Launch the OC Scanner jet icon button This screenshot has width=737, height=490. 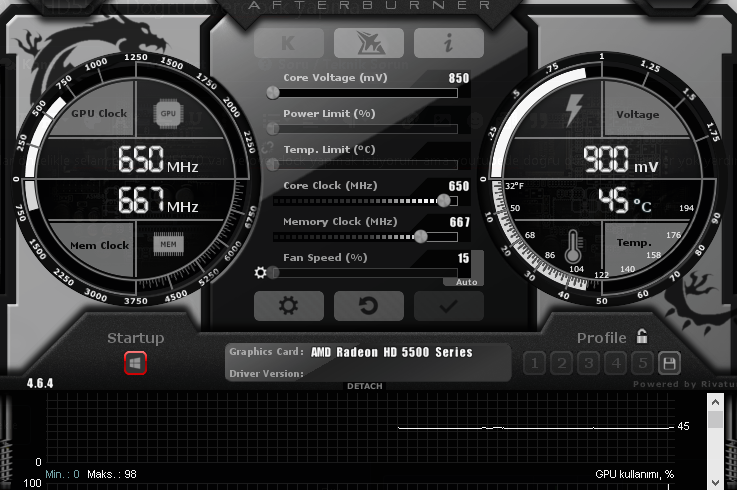point(368,43)
